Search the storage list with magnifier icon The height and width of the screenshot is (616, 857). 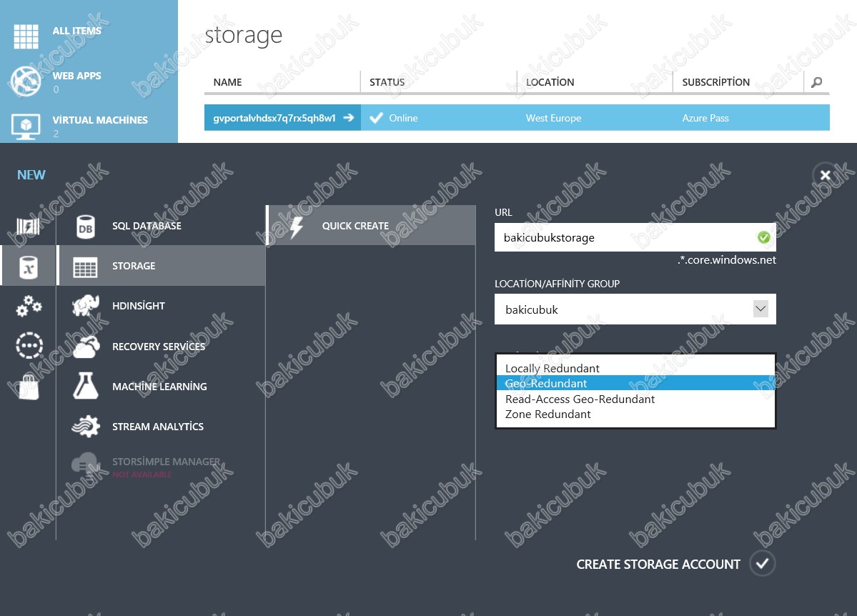(x=816, y=82)
